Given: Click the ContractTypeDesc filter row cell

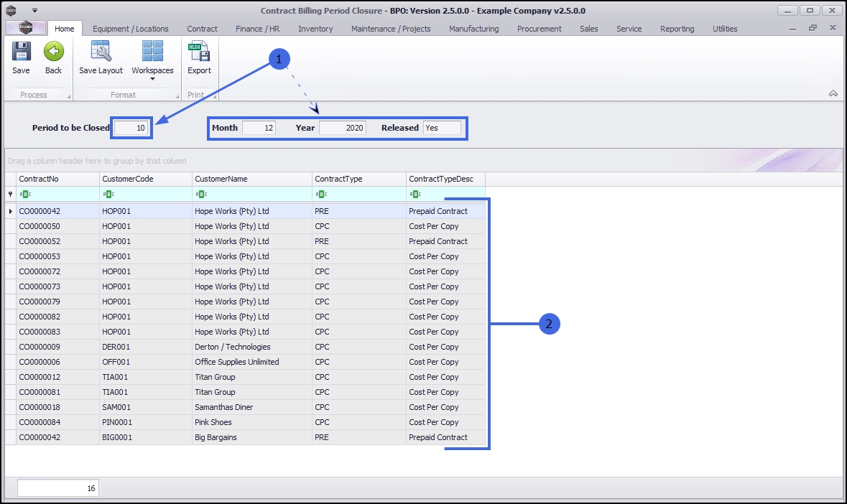Looking at the screenshot, I should (445, 195).
